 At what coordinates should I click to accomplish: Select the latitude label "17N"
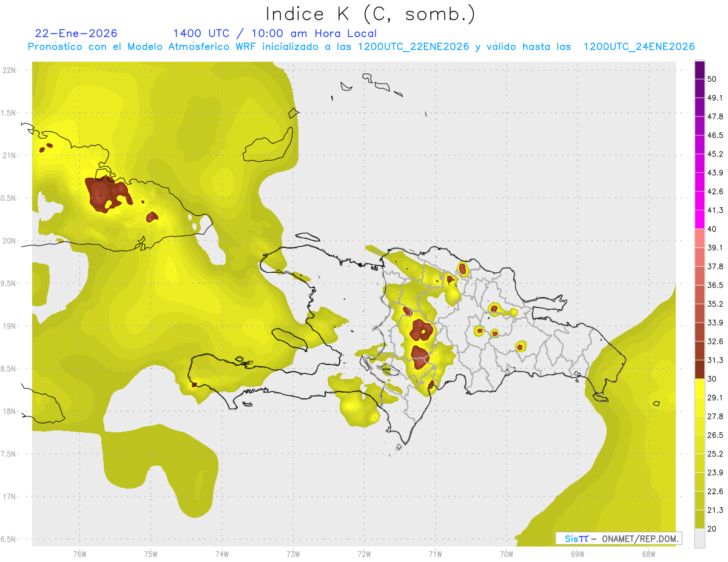coord(10,497)
